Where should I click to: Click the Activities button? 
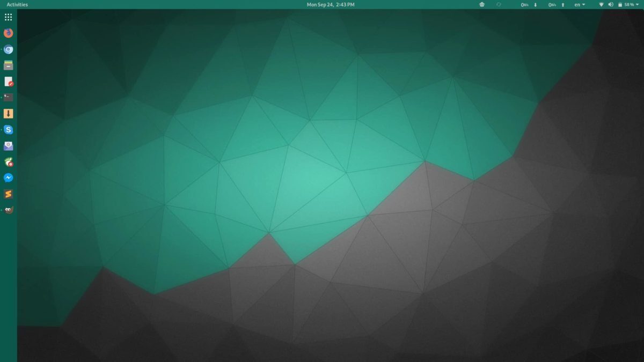[17, 4]
